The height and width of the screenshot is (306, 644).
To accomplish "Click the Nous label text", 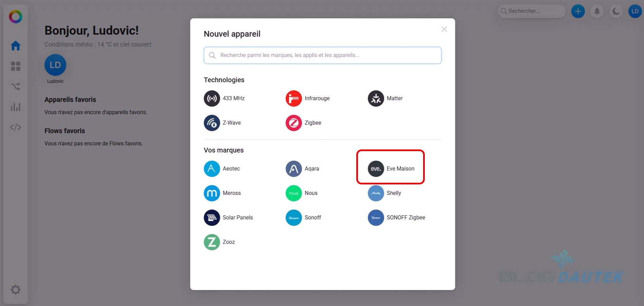I will pyautogui.click(x=311, y=193).
